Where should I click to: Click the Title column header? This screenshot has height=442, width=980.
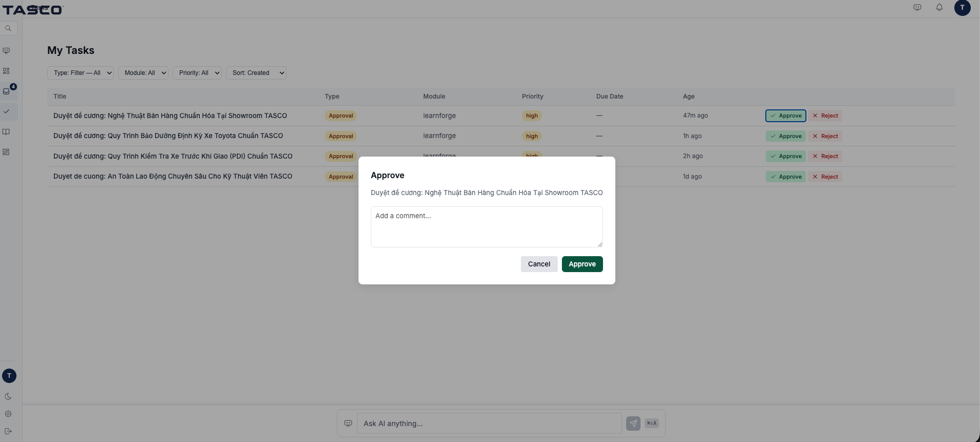(x=60, y=97)
